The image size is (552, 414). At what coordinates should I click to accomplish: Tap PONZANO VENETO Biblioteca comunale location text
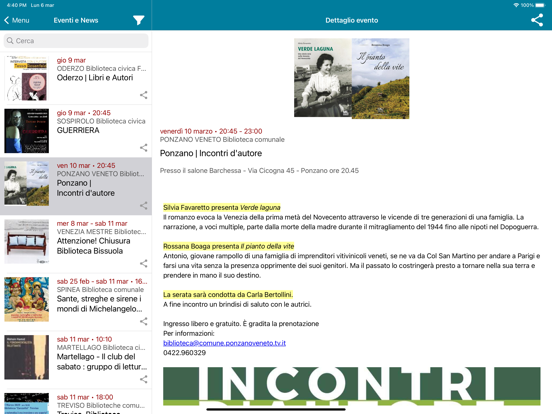[x=222, y=140]
